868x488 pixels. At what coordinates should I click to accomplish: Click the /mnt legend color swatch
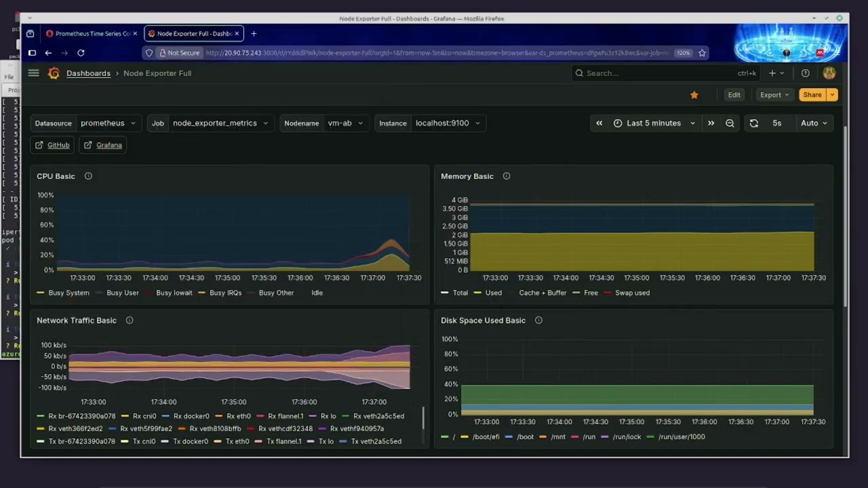click(x=542, y=437)
